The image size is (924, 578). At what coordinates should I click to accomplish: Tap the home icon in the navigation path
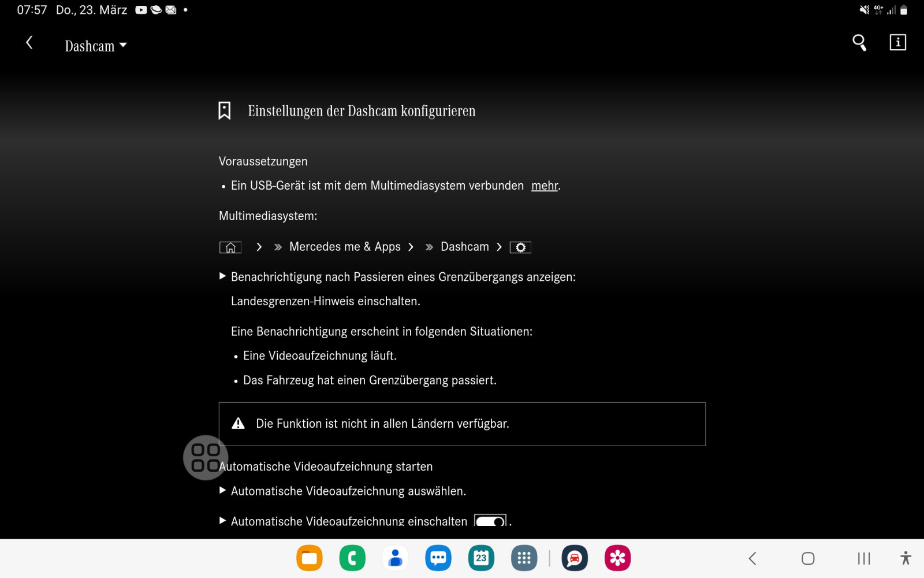click(x=230, y=247)
